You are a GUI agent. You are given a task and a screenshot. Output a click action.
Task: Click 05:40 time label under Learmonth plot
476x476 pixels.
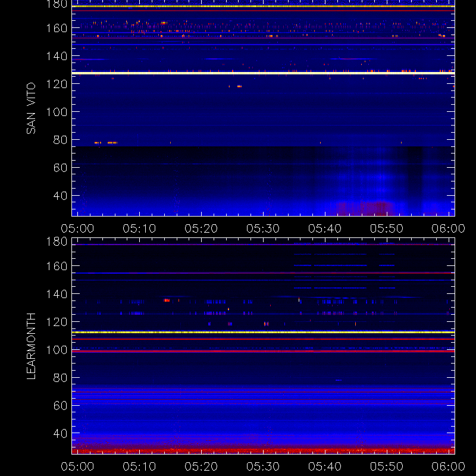(325, 466)
